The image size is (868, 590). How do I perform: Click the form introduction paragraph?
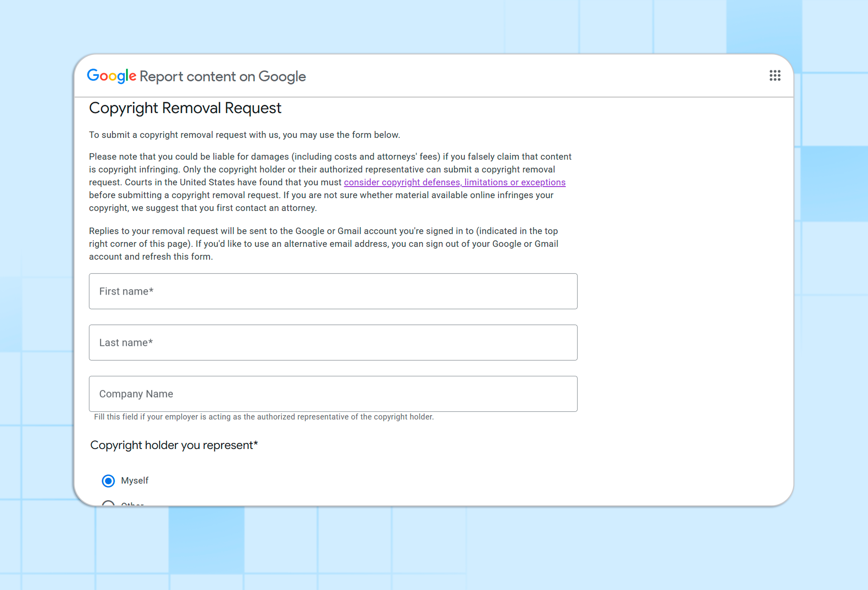pyautogui.click(x=244, y=135)
